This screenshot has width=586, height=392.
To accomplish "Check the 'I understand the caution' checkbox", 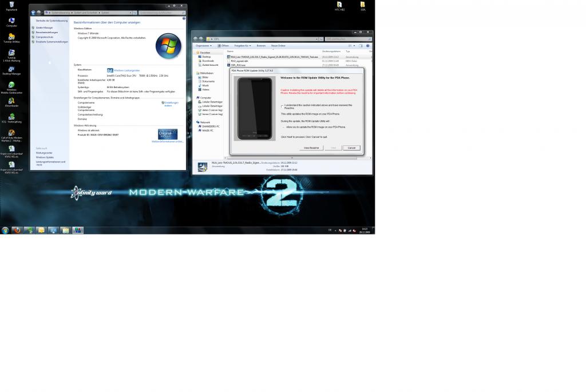I will 282,106.
